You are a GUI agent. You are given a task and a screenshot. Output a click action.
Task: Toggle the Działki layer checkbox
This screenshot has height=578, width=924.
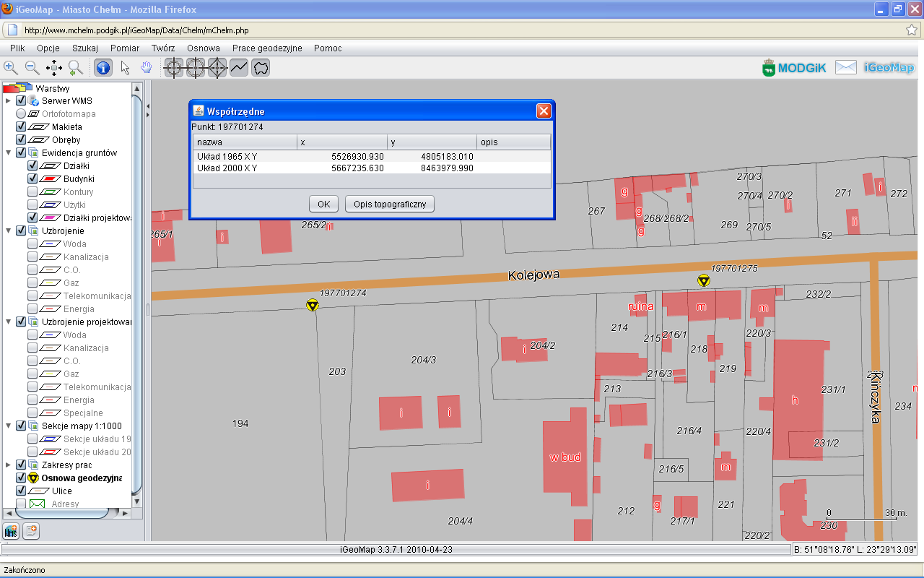(x=32, y=166)
